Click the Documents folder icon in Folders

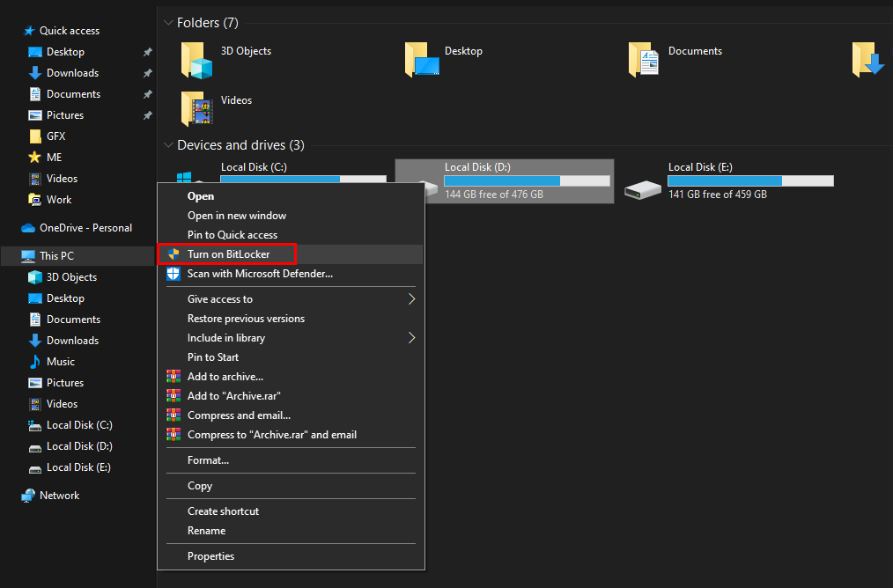tap(644, 59)
